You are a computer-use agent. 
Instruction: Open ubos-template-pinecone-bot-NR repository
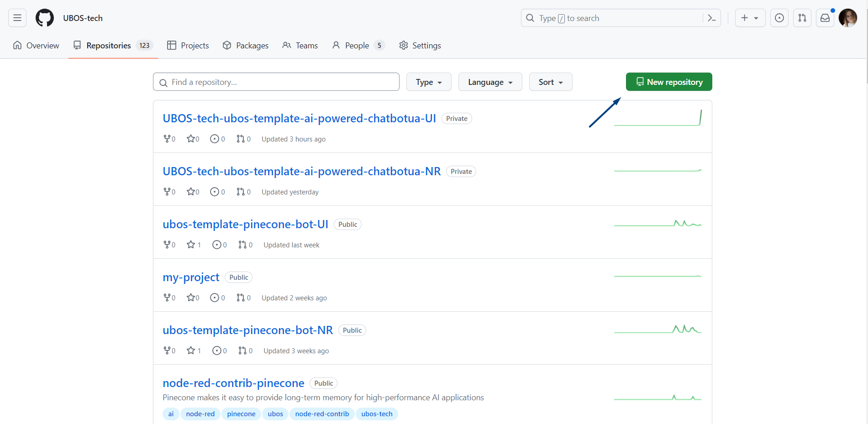point(248,330)
